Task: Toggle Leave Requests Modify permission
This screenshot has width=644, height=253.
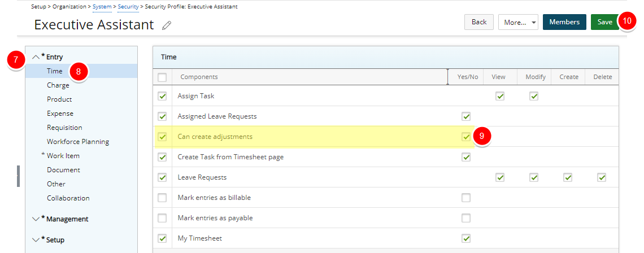Action: point(533,177)
